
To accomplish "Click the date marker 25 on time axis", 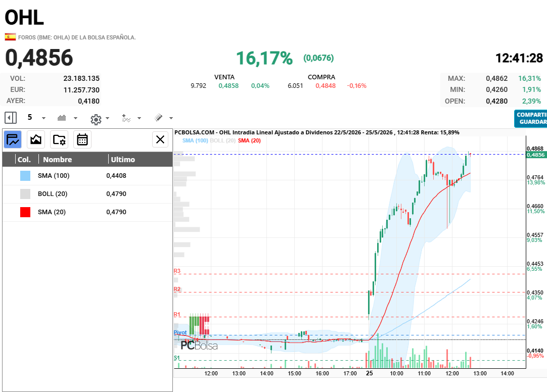I will [x=370, y=373].
